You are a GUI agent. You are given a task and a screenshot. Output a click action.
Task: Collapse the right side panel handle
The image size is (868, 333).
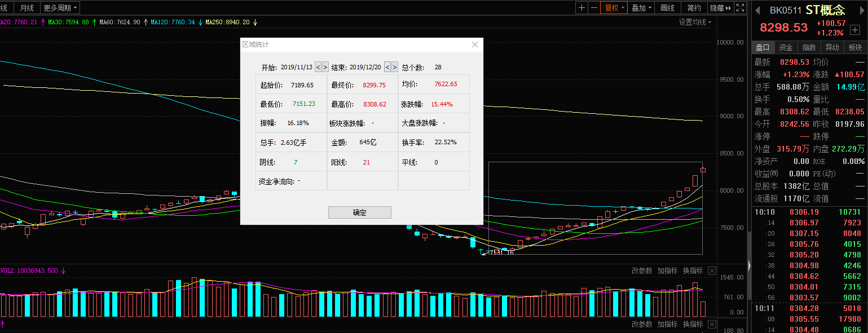pos(748,266)
